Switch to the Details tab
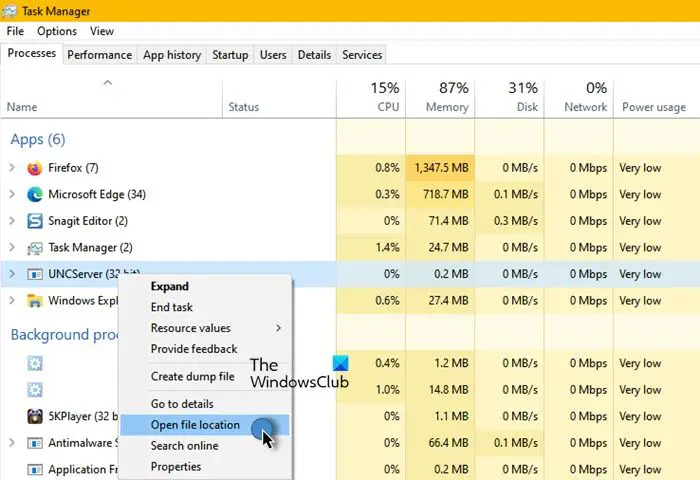This screenshot has width=700, height=480. pos(314,55)
